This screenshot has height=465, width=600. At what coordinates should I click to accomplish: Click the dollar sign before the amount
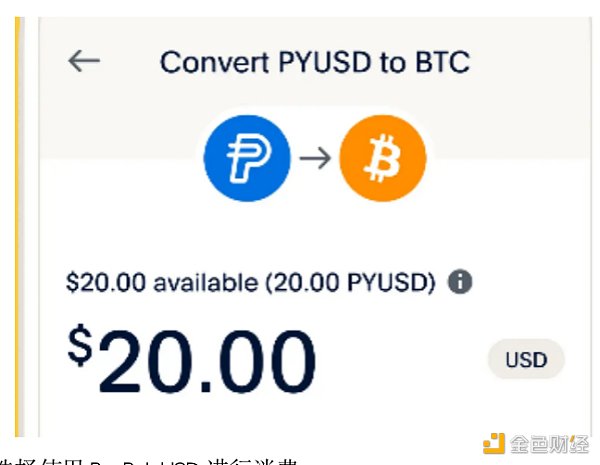click(x=82, y=346)
